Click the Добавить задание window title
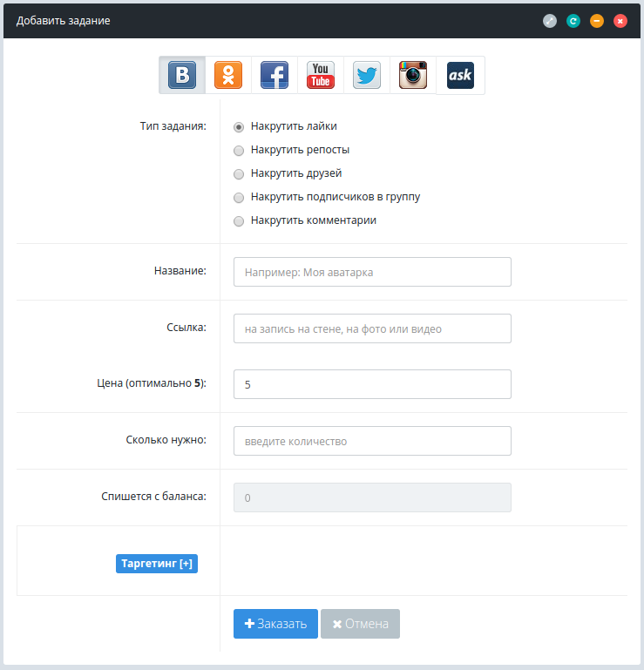 64,21
